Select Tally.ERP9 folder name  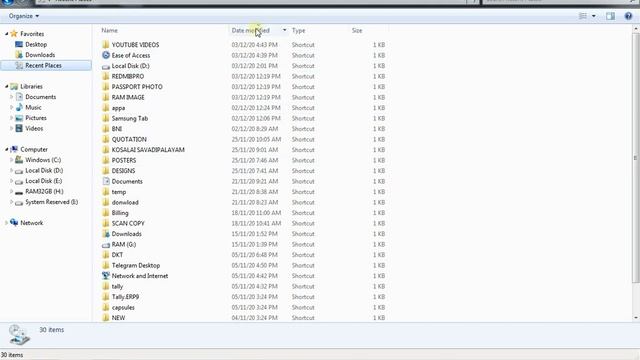(x=125, y=297)
